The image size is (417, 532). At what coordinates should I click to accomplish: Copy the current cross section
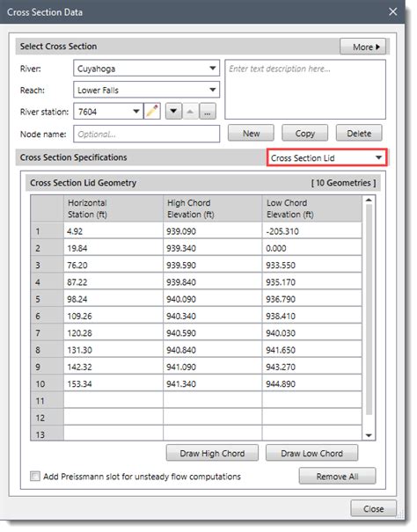305,133
